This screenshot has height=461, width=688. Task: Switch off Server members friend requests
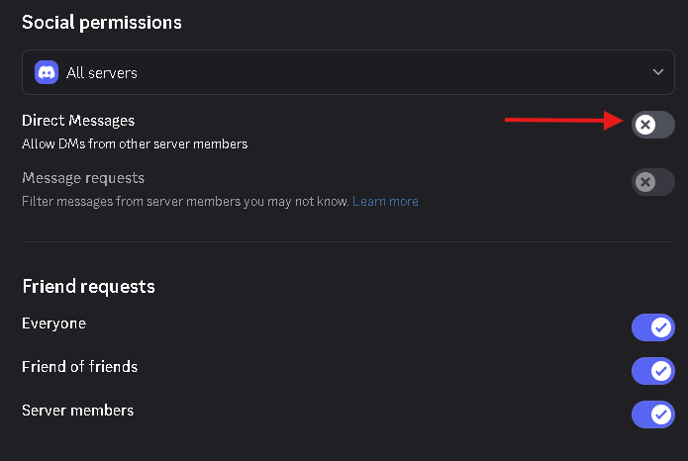point(653,415)
